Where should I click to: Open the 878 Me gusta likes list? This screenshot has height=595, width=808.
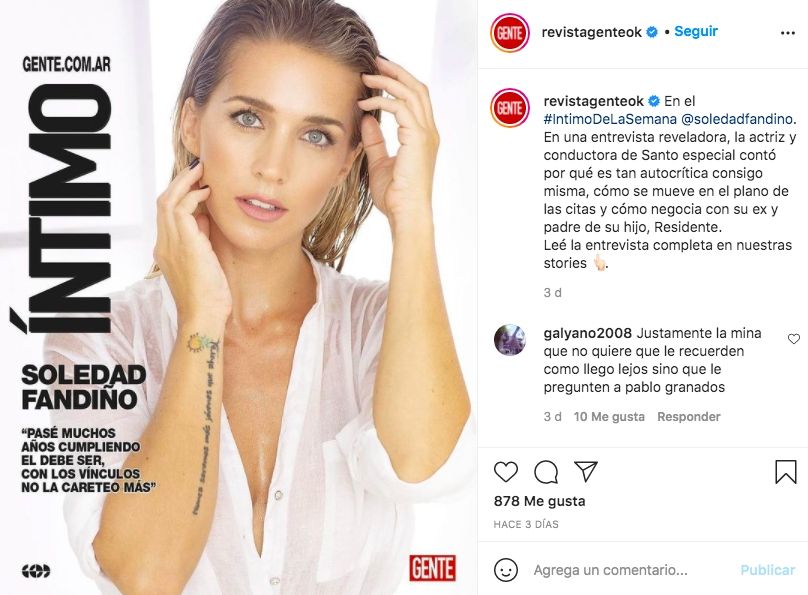[x=539, y=501]
